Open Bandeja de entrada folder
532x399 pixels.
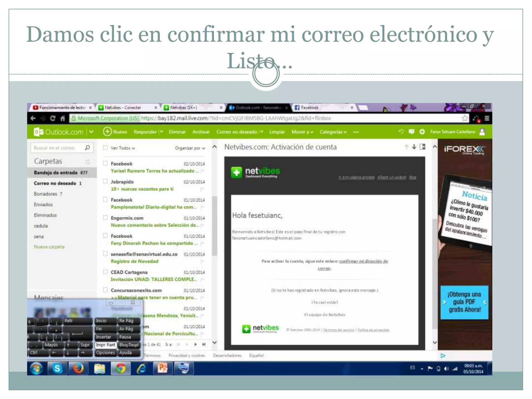coord(62,172)
